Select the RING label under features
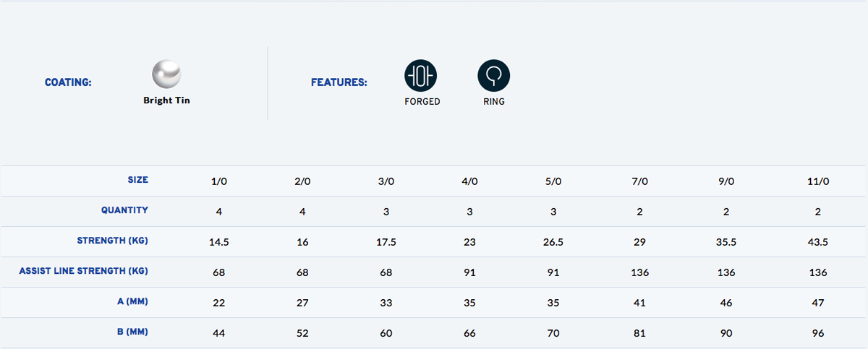 coord(494,102)
